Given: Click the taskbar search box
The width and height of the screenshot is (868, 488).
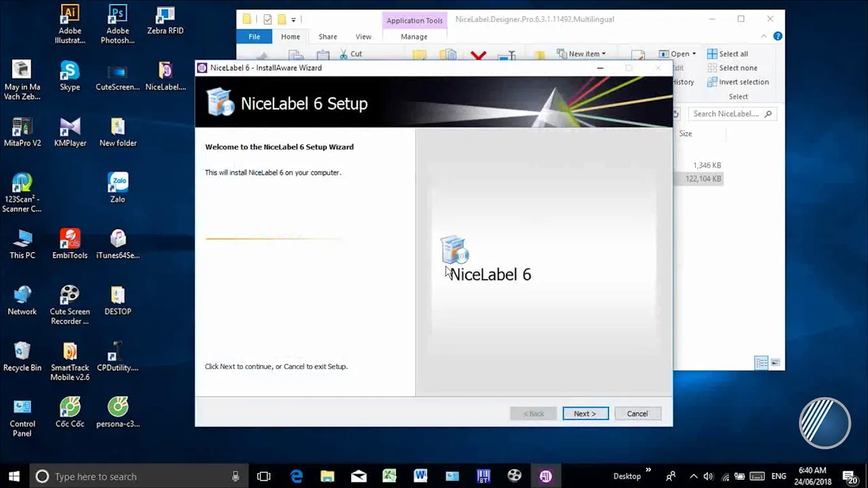Looking at the screenshot, I should 139,476.
